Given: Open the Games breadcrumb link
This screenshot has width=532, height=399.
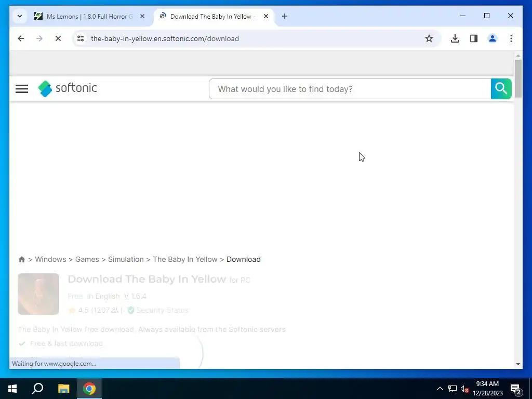Looking at the screenshot, I should point(87,259).
